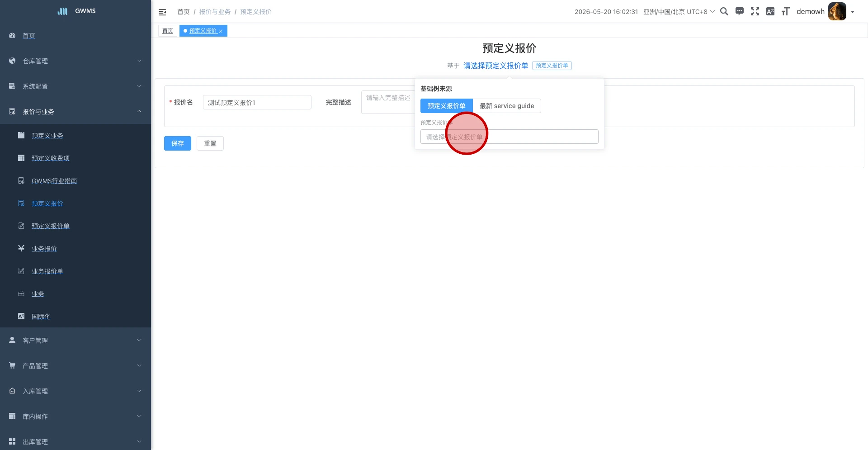
Task: Open timezone dropdown 亚洲/中国/北京 UTC+8
Action: point(679,12)
